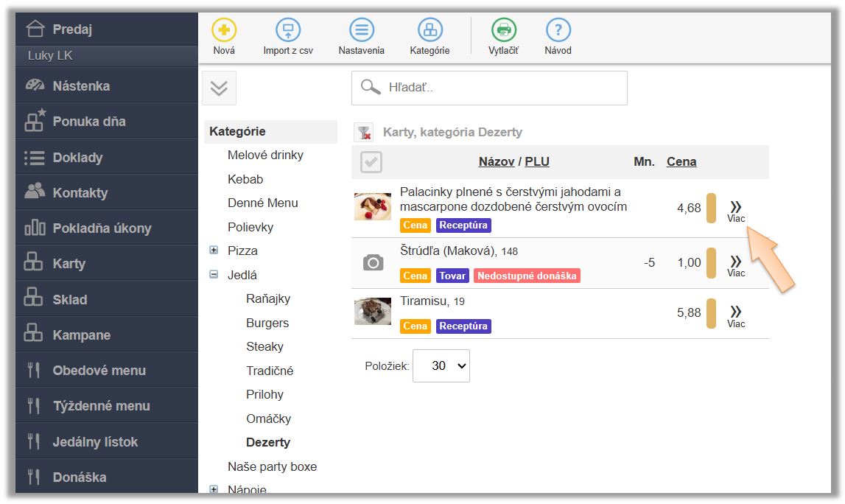The image size is (845, 504).
Task: Expand the Pizza category tree node
Action: click(x=214, y=251)
